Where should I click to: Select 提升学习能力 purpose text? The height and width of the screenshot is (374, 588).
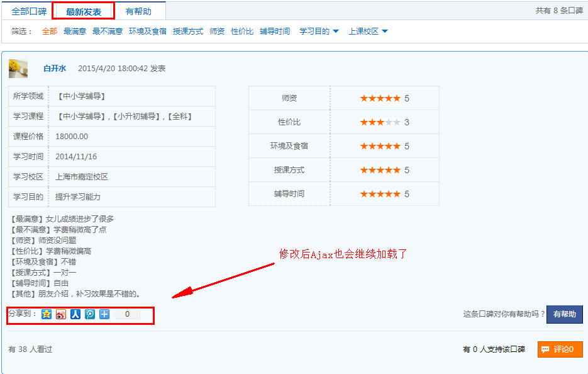pos(77,197)
